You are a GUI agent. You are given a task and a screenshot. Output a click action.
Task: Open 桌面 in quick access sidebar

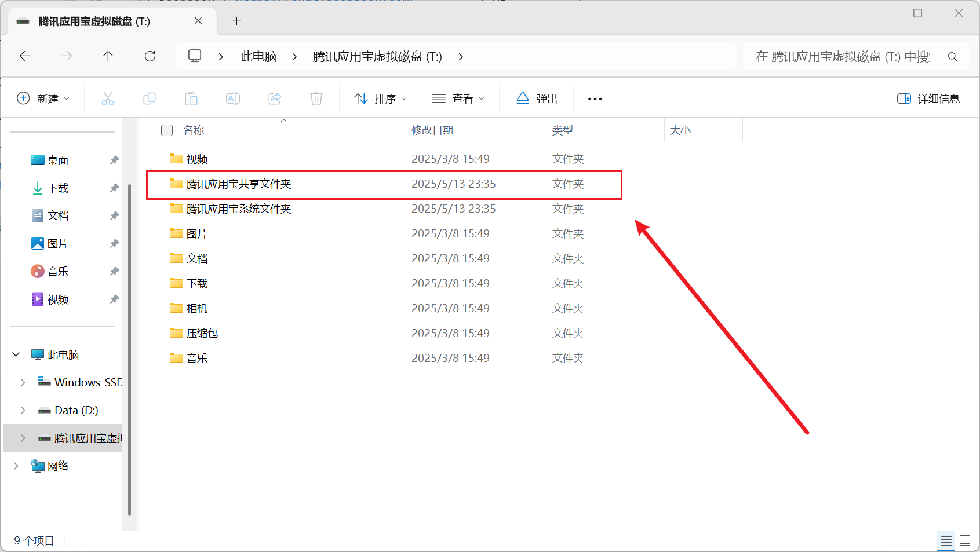tap(58, 160)
